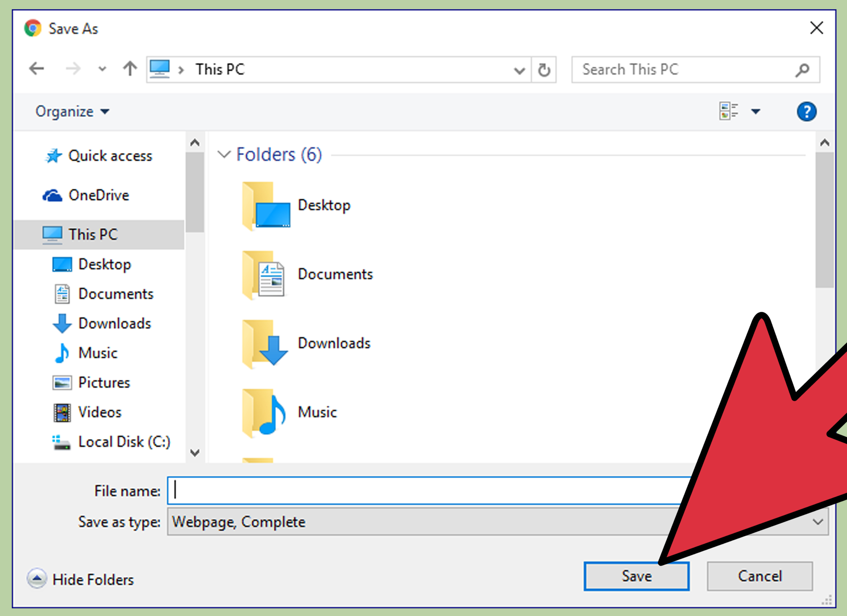The width and height of the screenshot is (847, 616).
Task: Click the This PC icon in address bar
Action: click(x=160, y=69)
